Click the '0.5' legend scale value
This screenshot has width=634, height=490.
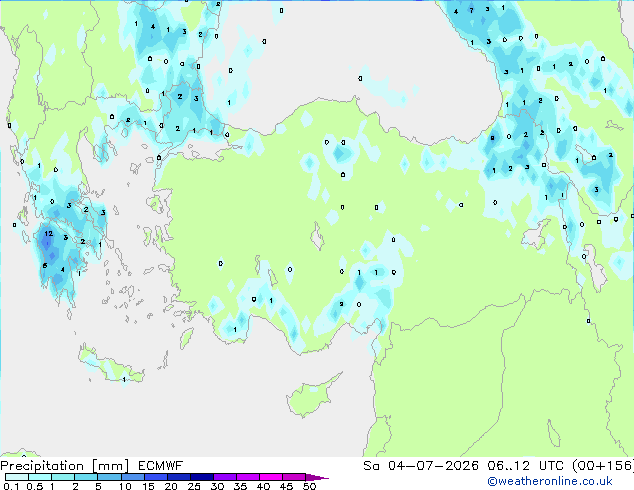click(35, 486)
